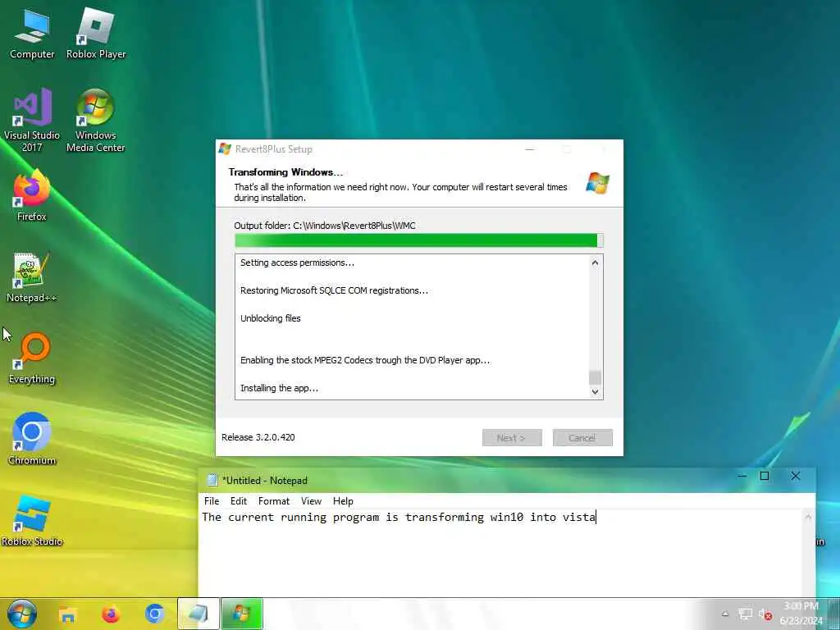
Task: Click the Start orb on taskbar
Action: pos(22,614)
